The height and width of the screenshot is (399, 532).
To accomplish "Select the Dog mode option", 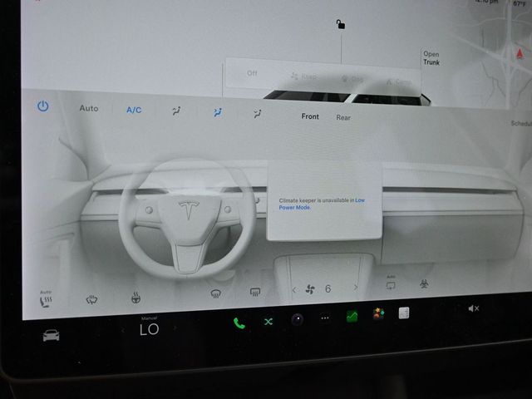I will [352, 80].
